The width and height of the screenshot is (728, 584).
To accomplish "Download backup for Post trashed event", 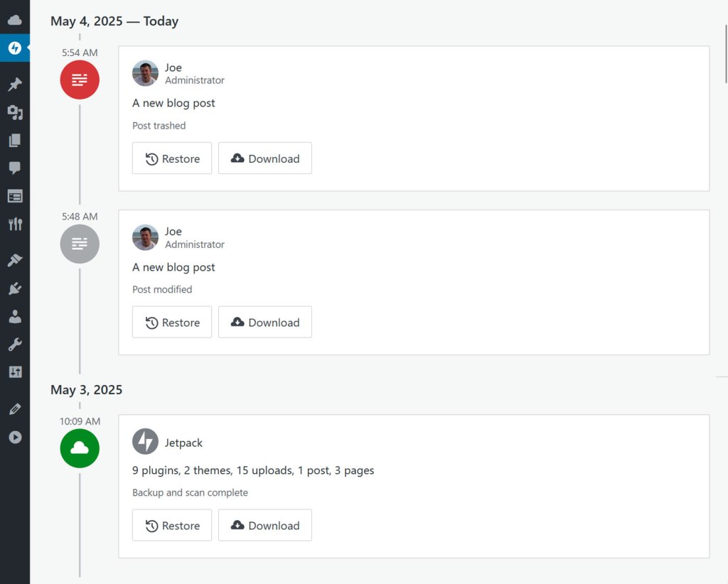I will [265, 158].
